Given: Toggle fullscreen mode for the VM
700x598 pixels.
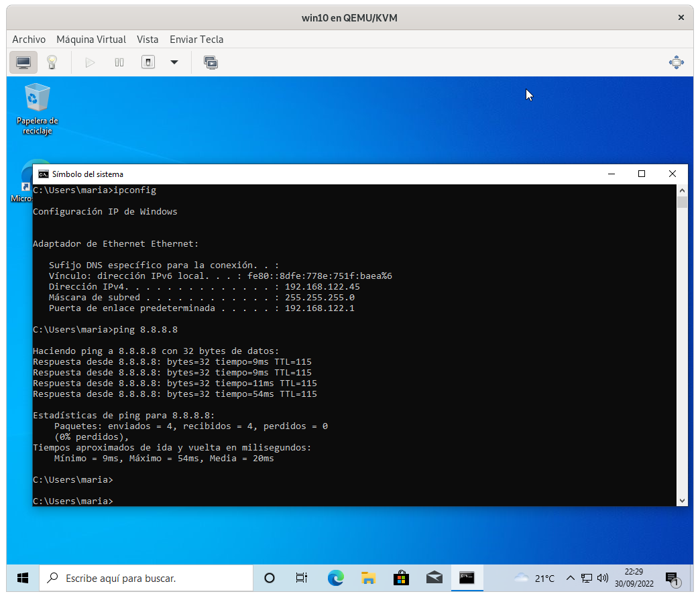Looking at the screenshot, I should click(676, 62).
